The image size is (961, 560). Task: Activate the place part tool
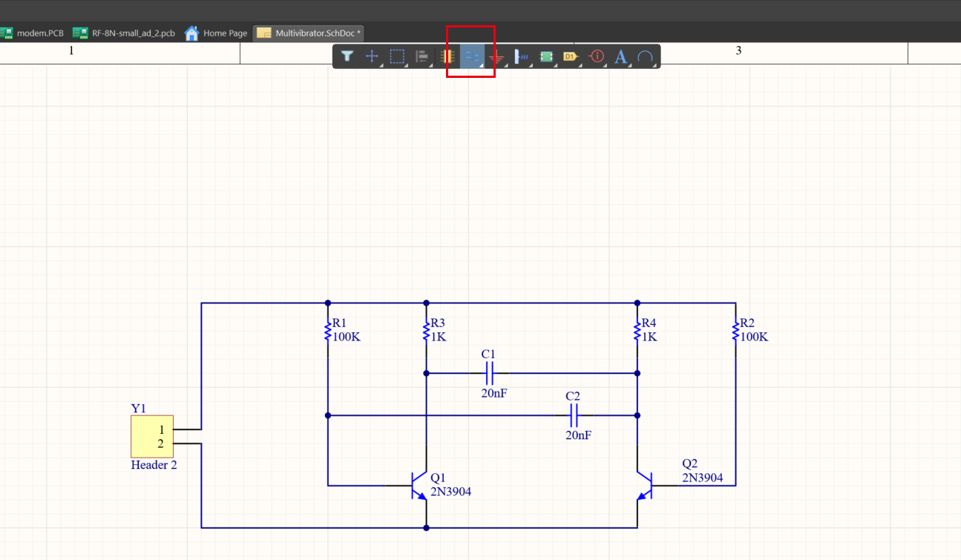pos(446,56)
